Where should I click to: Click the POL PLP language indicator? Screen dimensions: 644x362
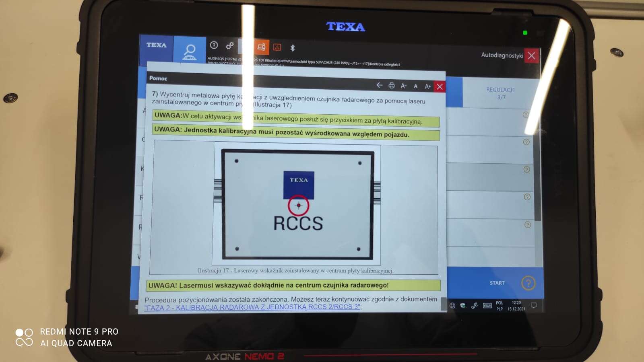pos(500,306)
